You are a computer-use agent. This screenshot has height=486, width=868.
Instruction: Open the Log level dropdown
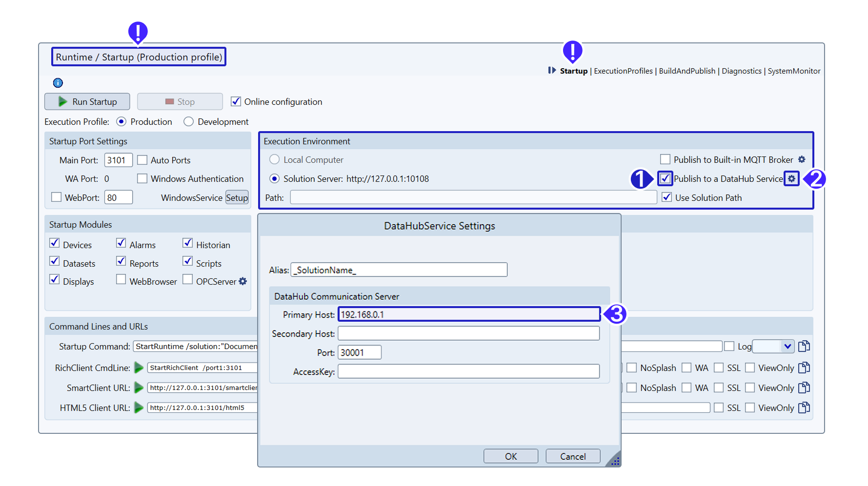[773, 346]
